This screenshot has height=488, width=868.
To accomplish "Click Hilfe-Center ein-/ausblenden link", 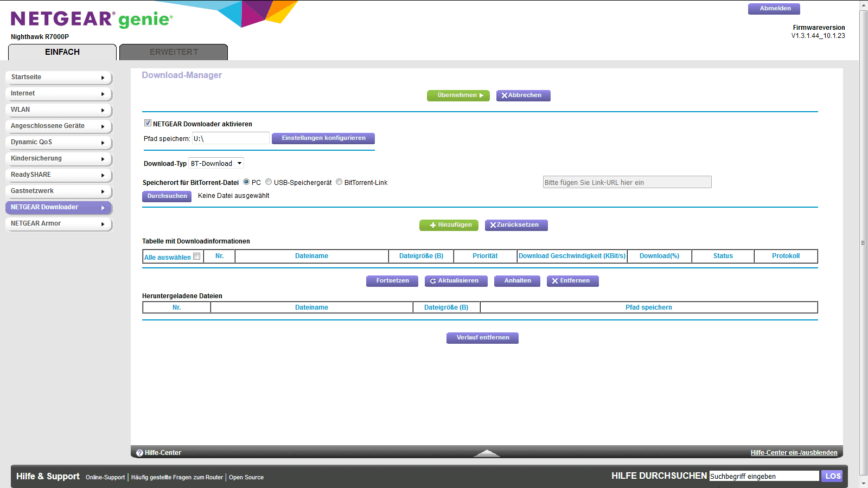I will (794, 453).
